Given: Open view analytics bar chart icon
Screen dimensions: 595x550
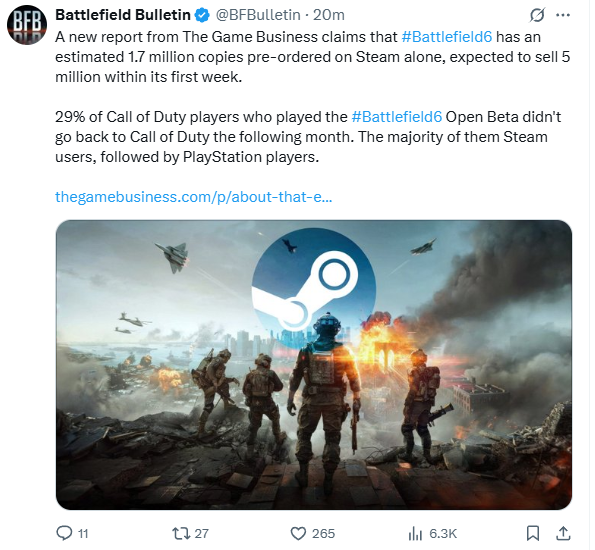Looking at the screenshot, I should tap(415, 533).
